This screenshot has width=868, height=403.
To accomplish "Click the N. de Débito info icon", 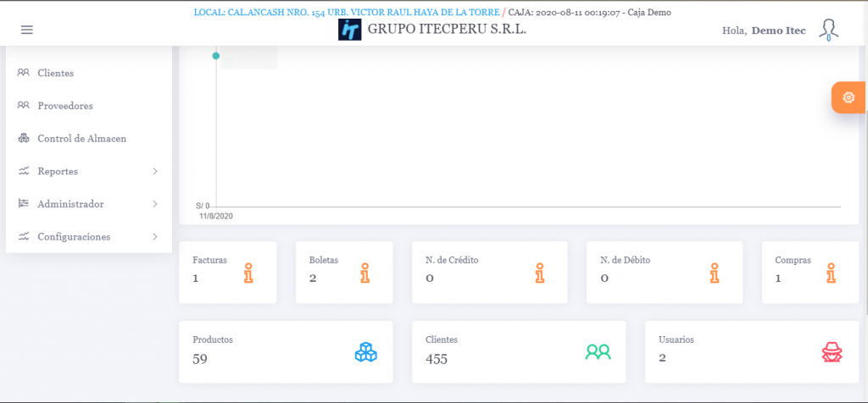I will pyautogui.click(x=714, y=273).
